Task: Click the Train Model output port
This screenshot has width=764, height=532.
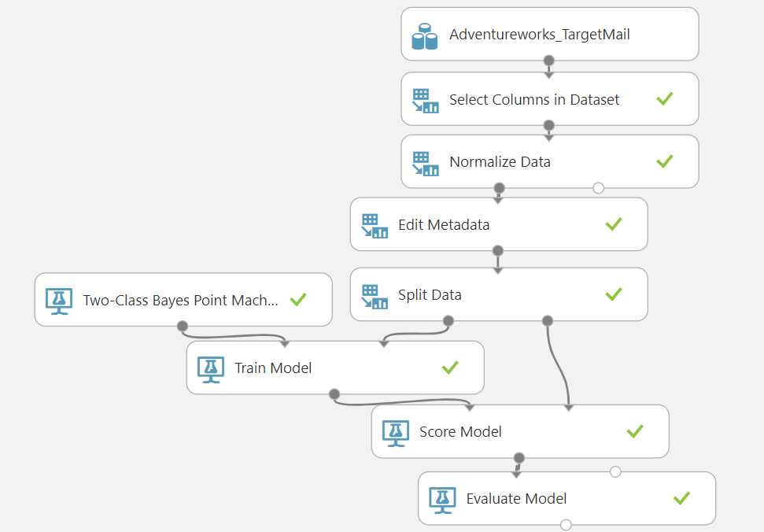Action: tap(334, 393)
